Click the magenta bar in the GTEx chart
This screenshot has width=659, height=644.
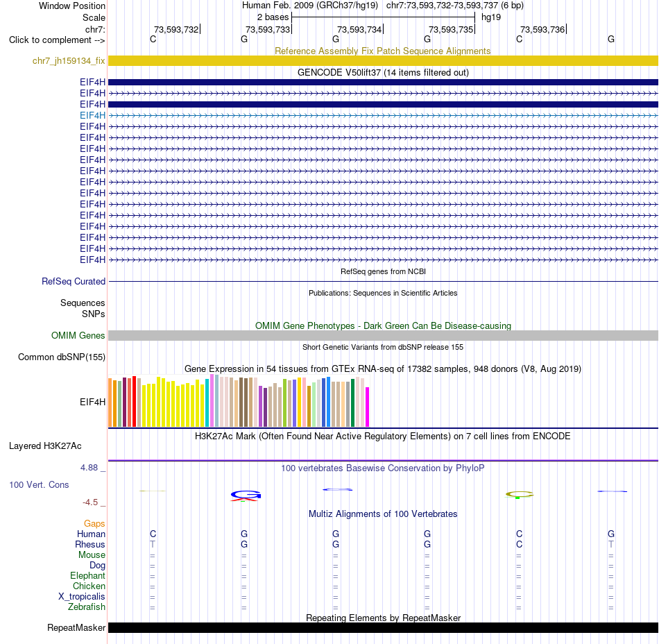point(368,407)
